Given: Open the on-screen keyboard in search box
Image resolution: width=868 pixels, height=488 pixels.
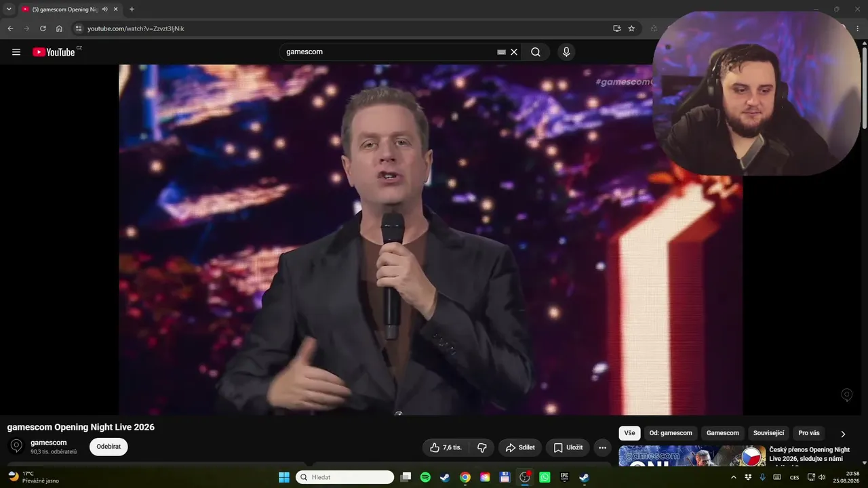Looking at the screenshot, I should (501, 52).
